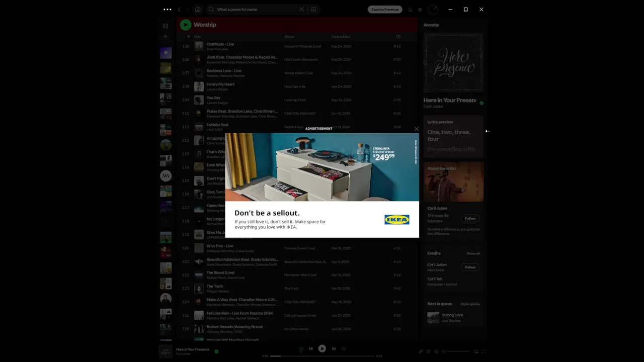Sort by the duration clock icon
The image size is (644, 362).
398,37
